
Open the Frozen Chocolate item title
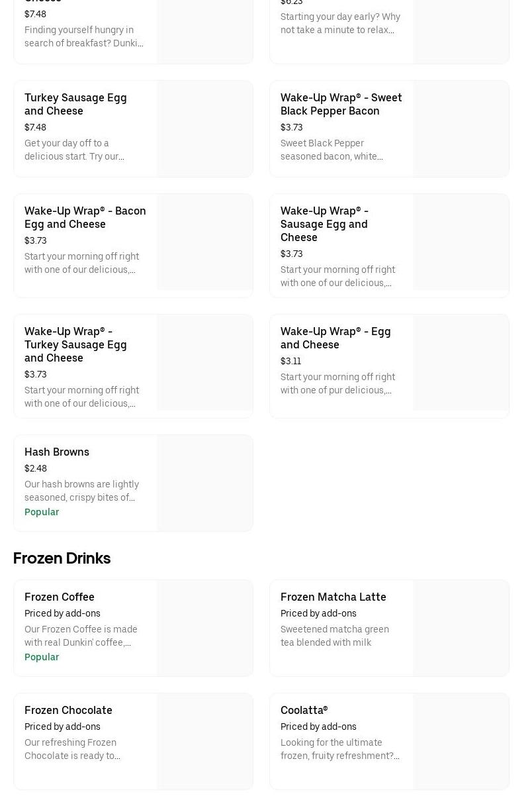click(x=68, y=710)
